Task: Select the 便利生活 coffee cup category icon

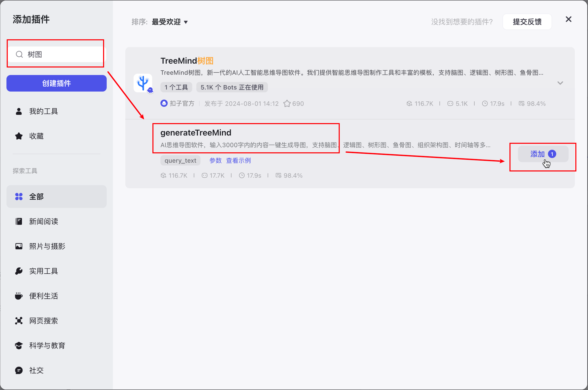Action: pyautogui.click(x=19, y=296)
